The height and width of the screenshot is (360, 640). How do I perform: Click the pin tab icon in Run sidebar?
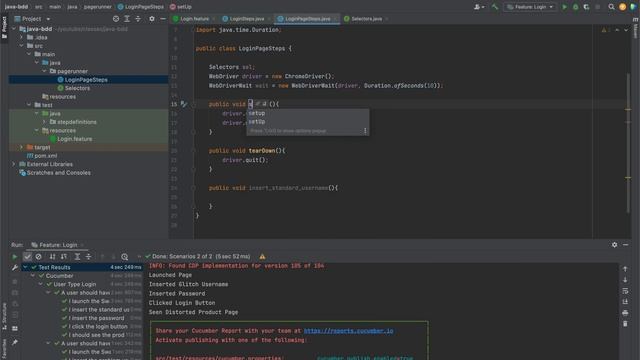(x=15, y=342)
